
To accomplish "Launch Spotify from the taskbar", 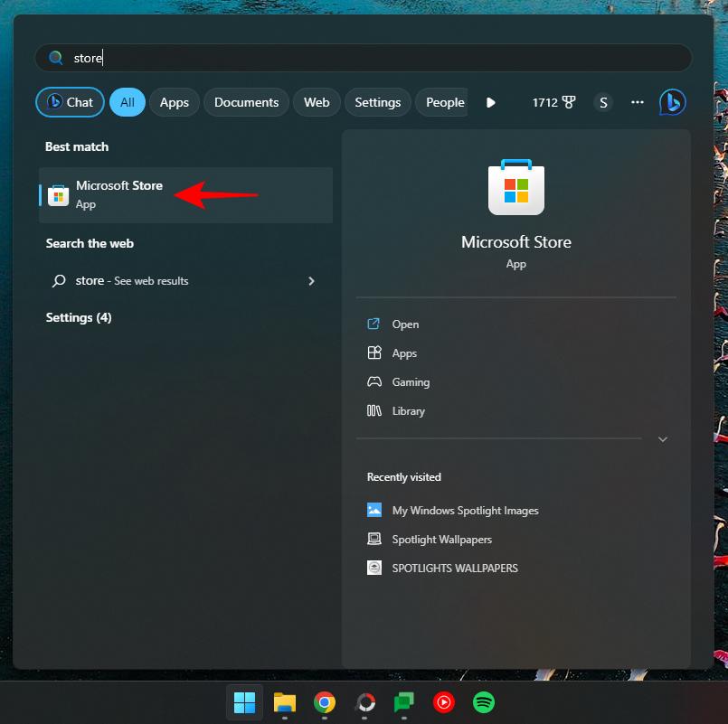I will (x=483, y=702).
